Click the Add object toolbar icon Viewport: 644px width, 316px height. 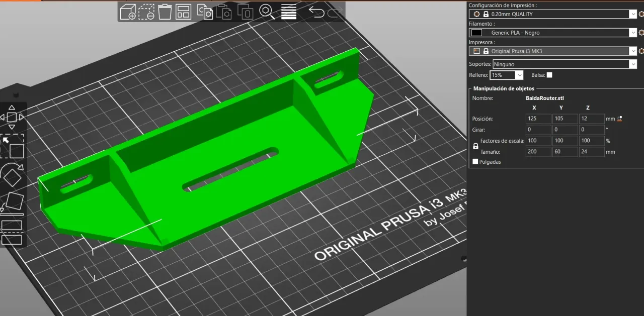point(128,12)
